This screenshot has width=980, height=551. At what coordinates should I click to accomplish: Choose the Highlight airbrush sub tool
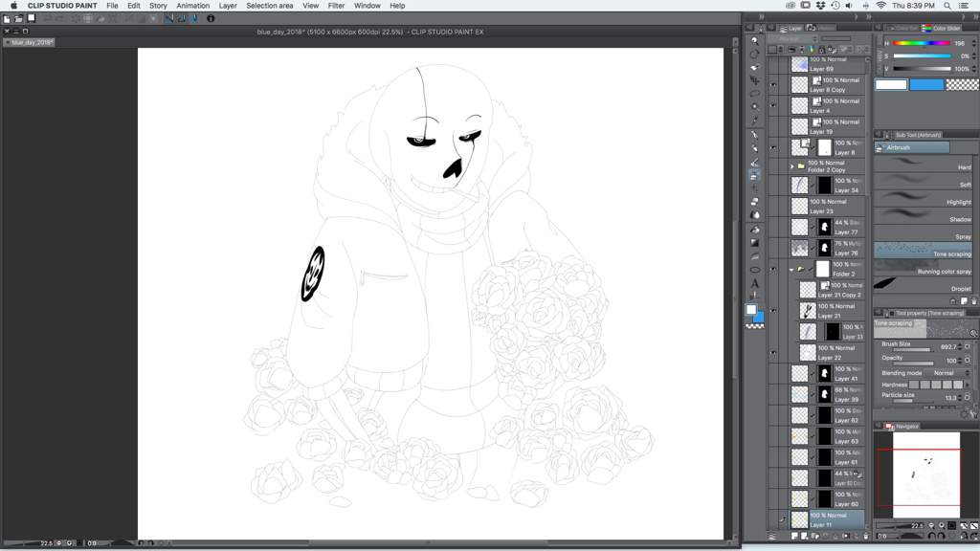(x=924, y=199)
